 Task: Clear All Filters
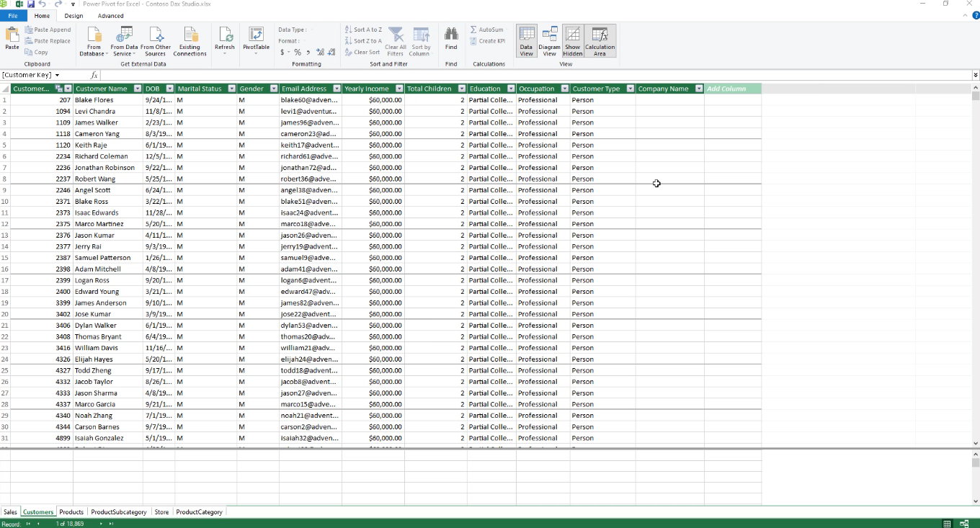pos(396,42)
